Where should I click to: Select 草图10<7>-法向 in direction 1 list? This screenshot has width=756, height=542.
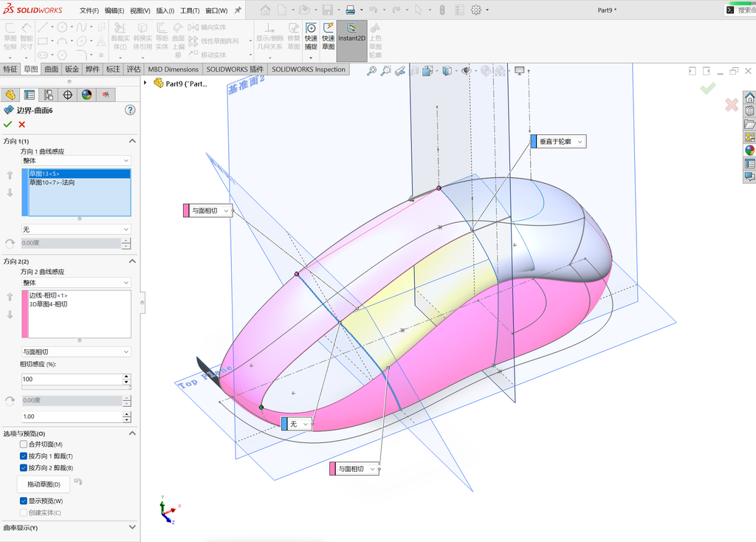tap(80, 182)
